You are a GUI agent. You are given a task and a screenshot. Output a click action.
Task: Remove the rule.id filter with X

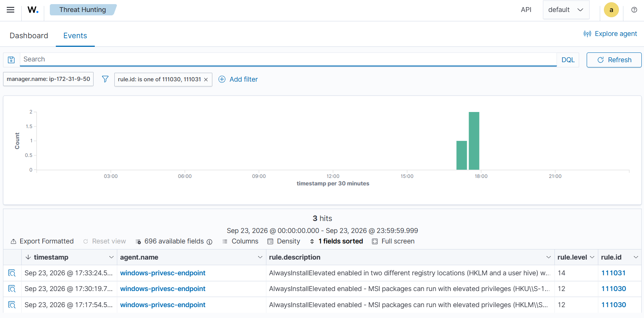[206, 79]
